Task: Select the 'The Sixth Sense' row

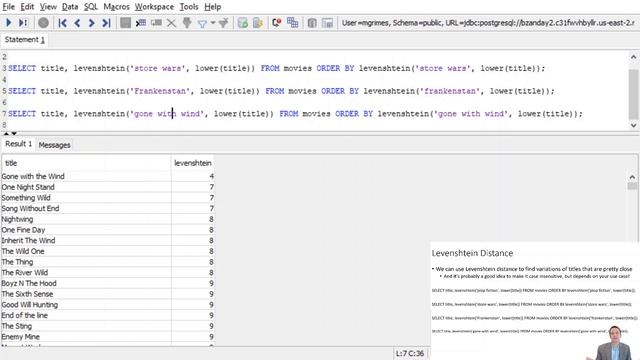Action: (108, 294)
